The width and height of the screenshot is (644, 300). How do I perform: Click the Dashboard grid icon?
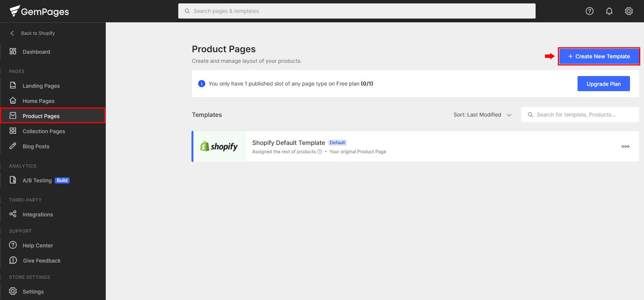(13, 51)
